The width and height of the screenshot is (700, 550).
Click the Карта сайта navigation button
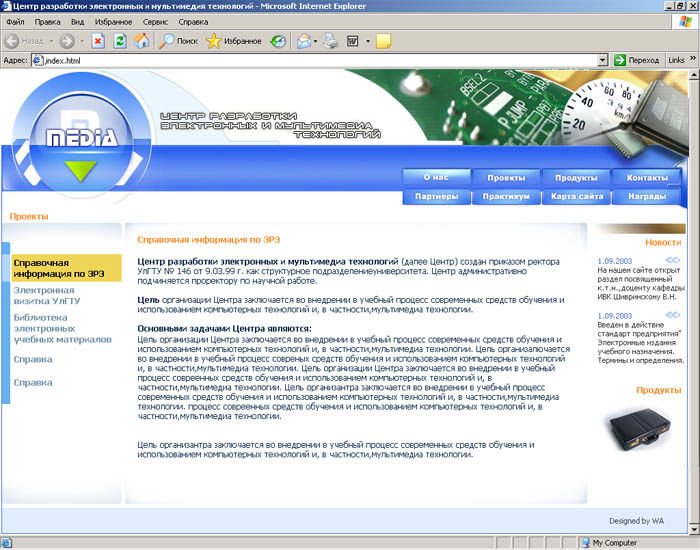576,196
